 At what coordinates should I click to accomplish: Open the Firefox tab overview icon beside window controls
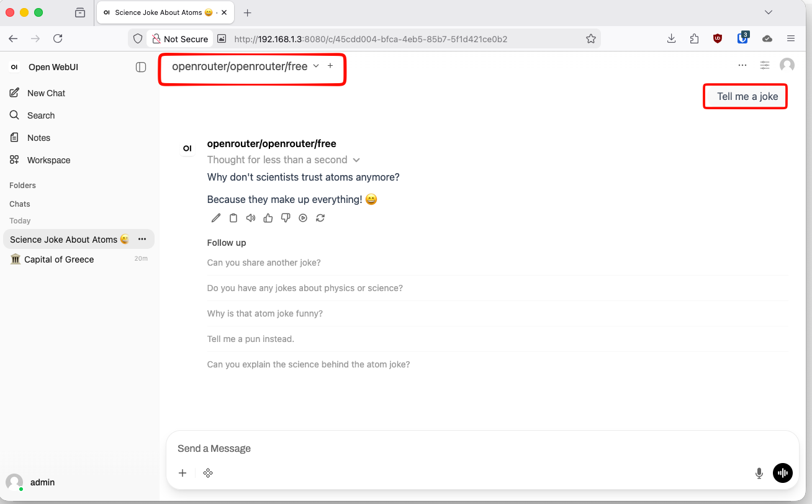[x=79, y=12]
